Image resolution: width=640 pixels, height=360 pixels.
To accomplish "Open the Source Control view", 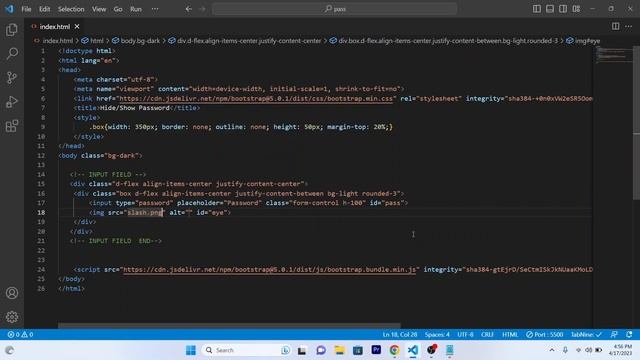I will 12,78.
